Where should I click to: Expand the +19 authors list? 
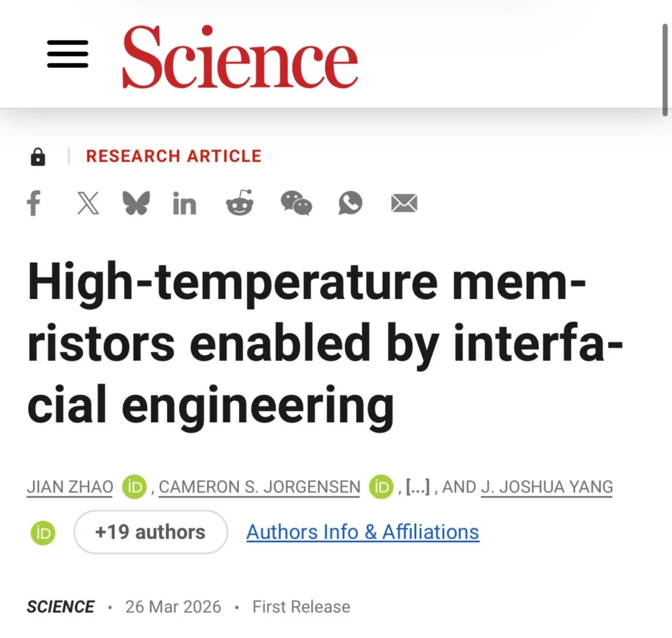click(x=150, y=532)
